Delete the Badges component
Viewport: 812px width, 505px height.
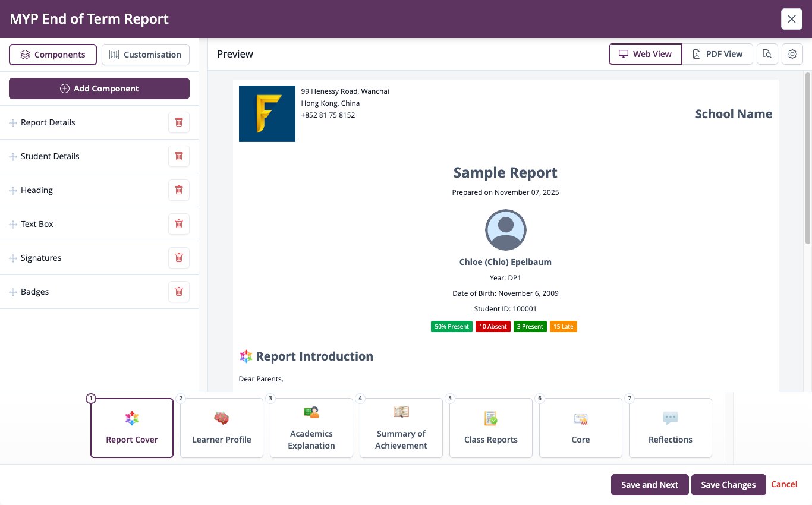[x=179, y=292]
